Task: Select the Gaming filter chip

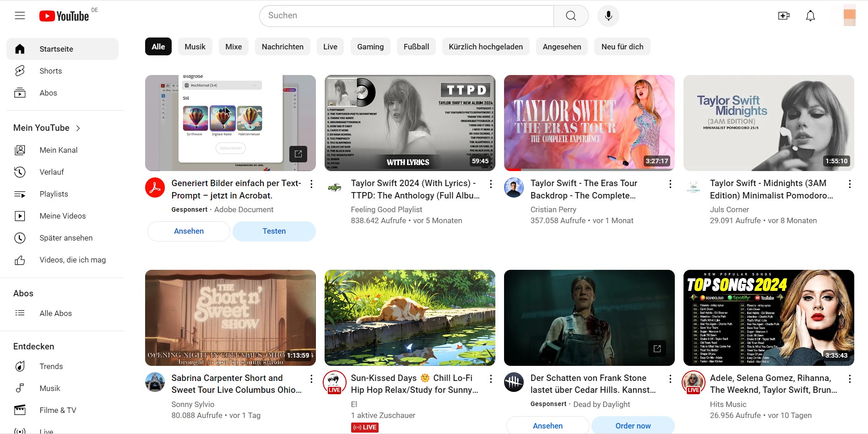Action: [370, 47]
